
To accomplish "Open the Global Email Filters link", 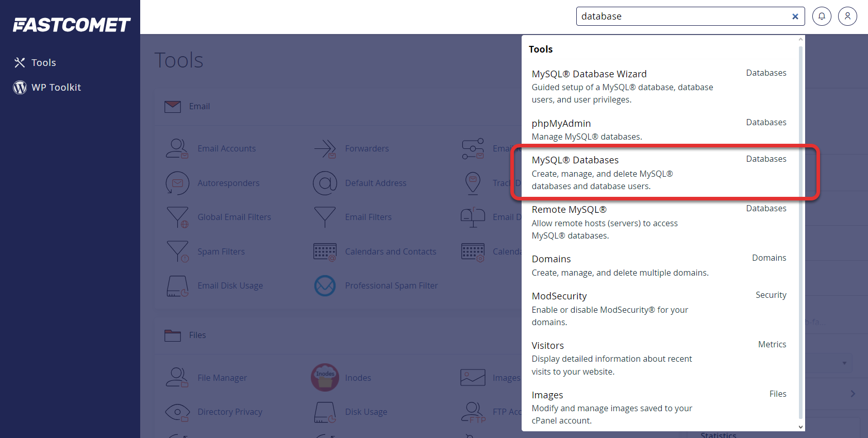I will click(x=234, y=217).
